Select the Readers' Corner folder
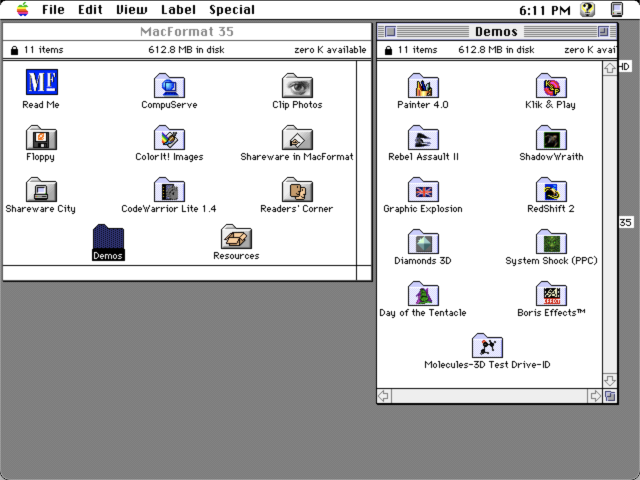 click(297, 189)
